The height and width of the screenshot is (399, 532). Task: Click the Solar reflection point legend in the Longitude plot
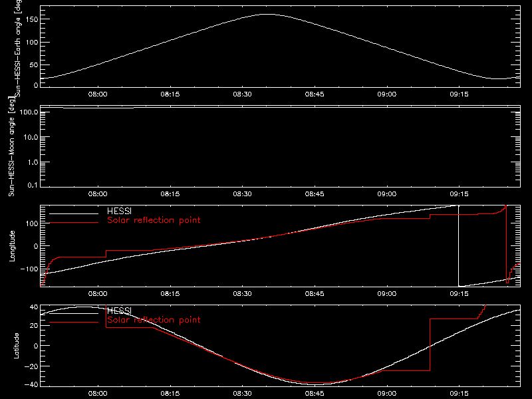pyautogui.click(x=154, y=220)
